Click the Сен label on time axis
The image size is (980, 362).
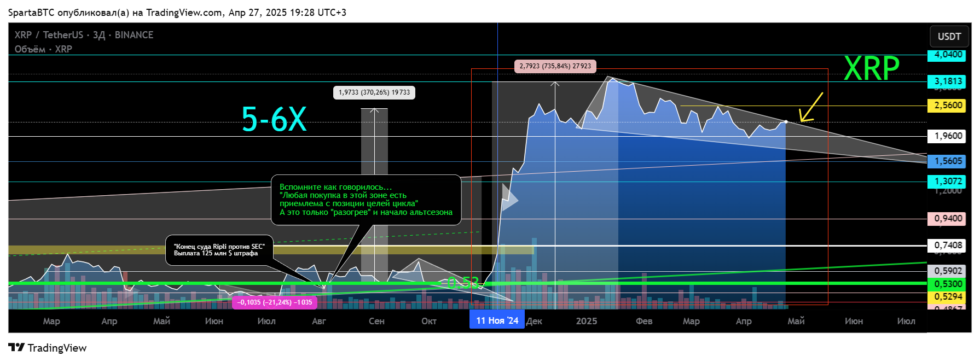coord(376,321)
